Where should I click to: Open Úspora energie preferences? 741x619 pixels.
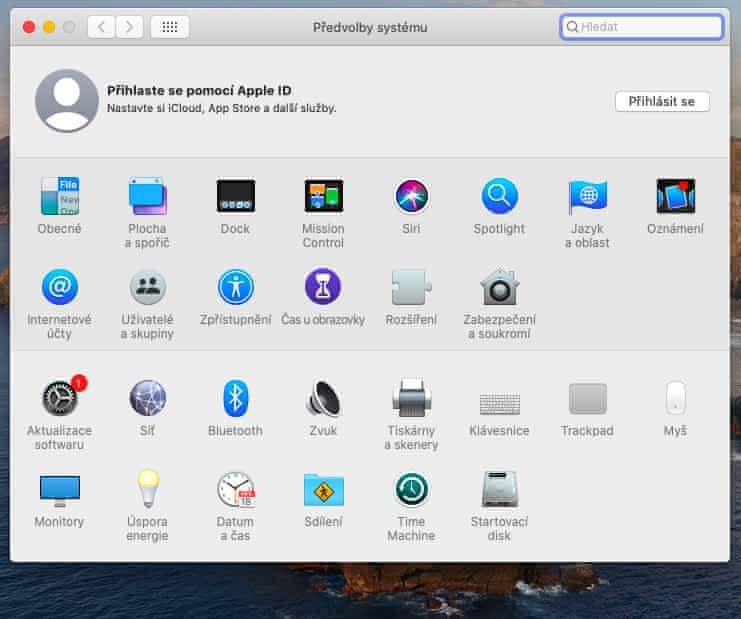pyautogui.click(x=147, y=490)
